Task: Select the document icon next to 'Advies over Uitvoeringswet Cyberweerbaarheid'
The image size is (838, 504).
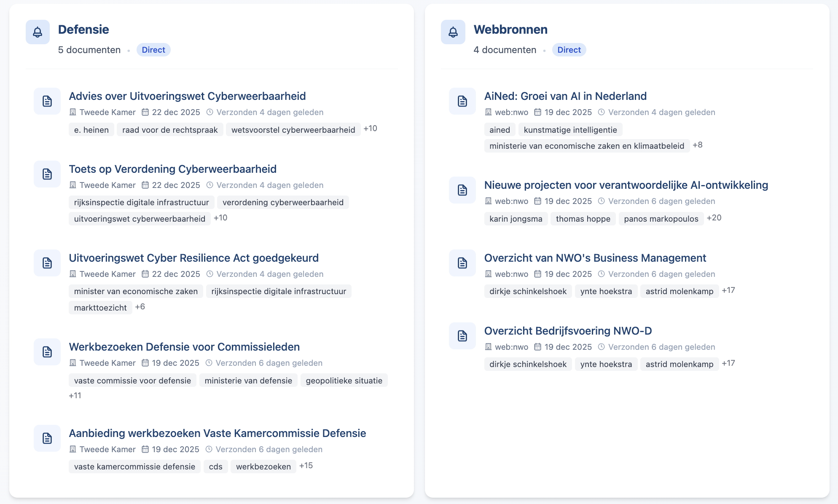Action: (x=47, y=101)
